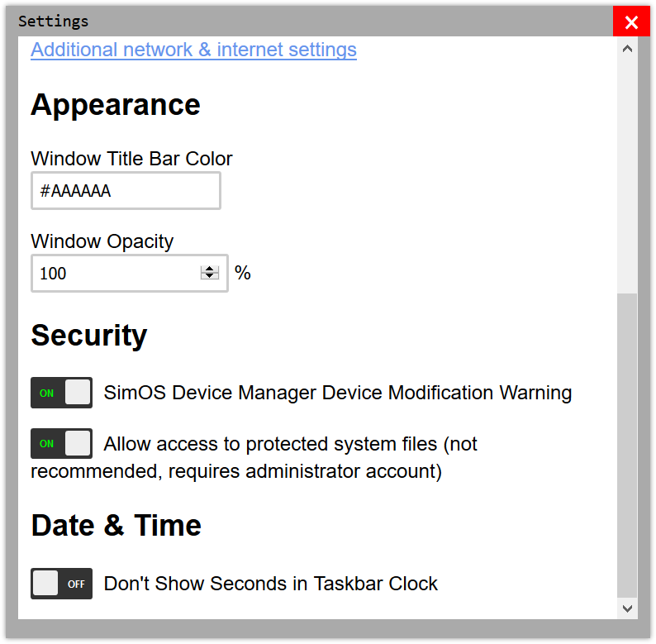This screenshot has height=644, width=656.
Task: Focus the Window Opacity number field
Action: pyautogui.click(x=116, y=274)
